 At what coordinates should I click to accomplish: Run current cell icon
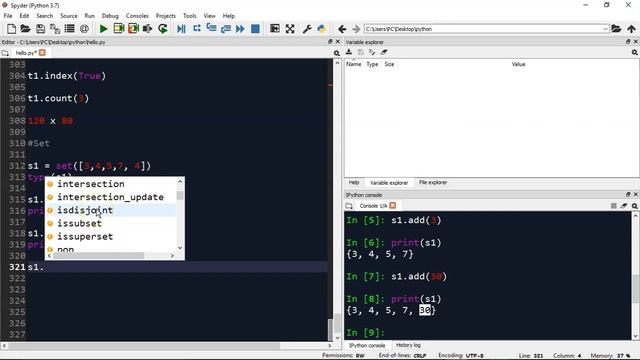pos(119,29)
